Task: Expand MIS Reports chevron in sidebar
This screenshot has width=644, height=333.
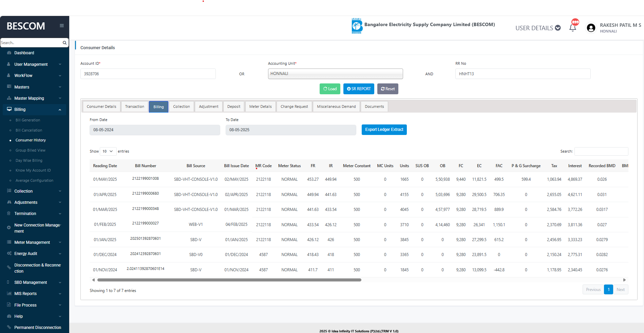Action: pos(60,294)
